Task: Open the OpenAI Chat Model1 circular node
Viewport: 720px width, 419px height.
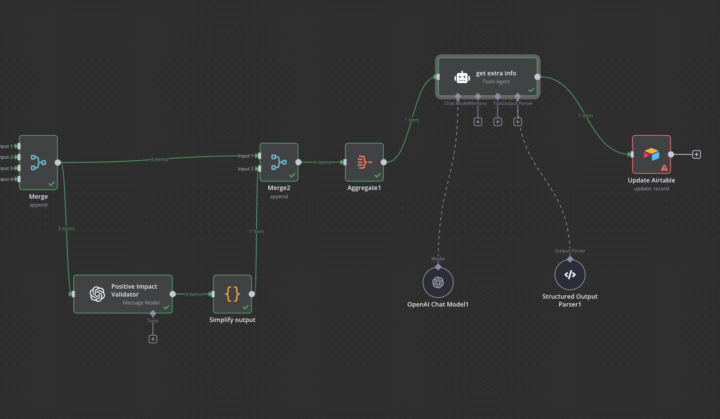Action: coord(438,283)
